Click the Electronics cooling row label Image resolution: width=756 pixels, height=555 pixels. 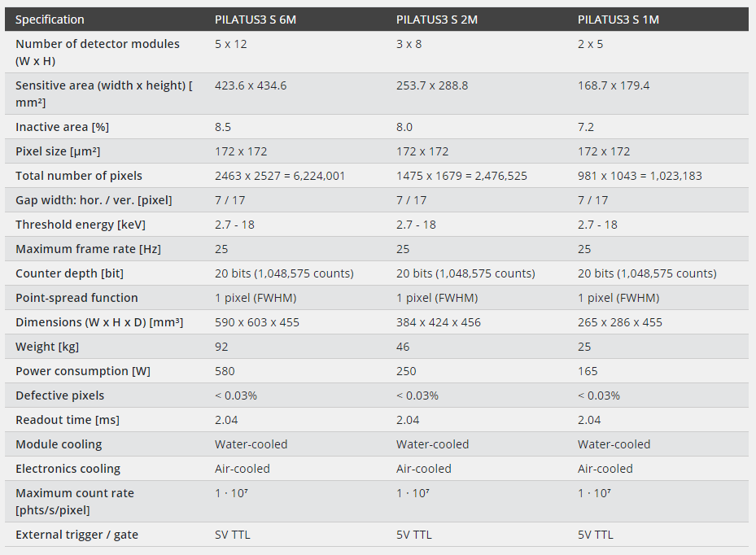click(68, 469)
